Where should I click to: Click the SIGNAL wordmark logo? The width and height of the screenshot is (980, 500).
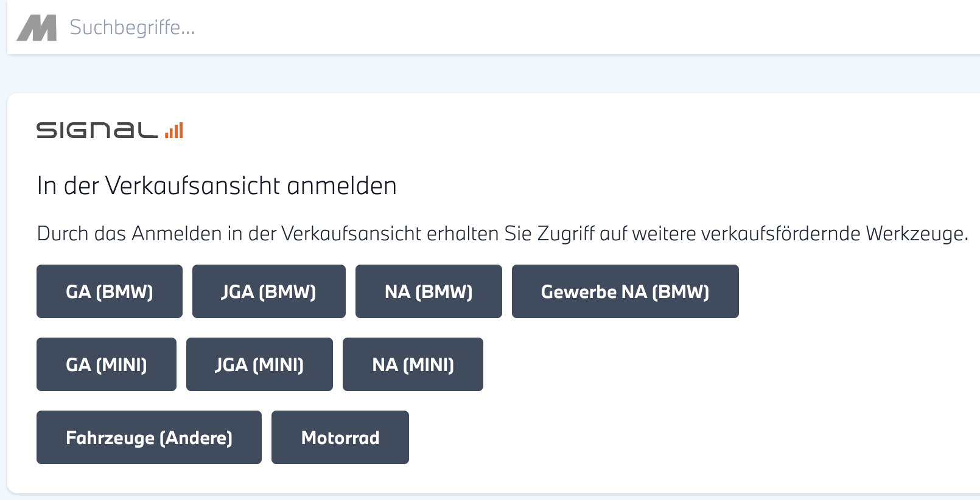click(x=97, y=130)
